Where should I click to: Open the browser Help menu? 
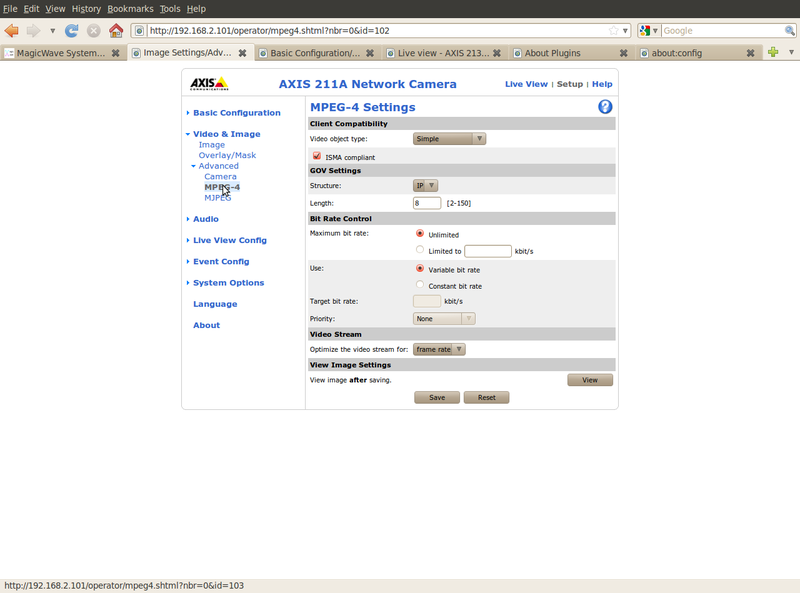tap(196, 9)
